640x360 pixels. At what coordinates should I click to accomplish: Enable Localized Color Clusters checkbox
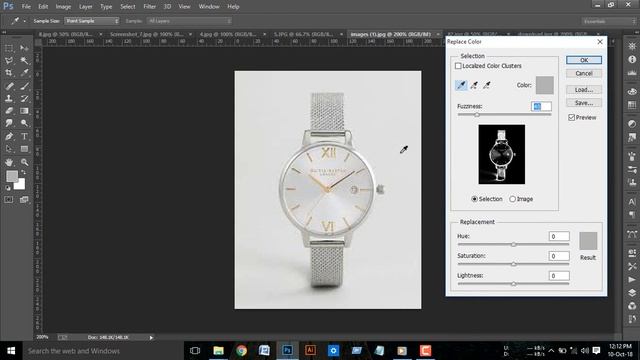[458, 66]
